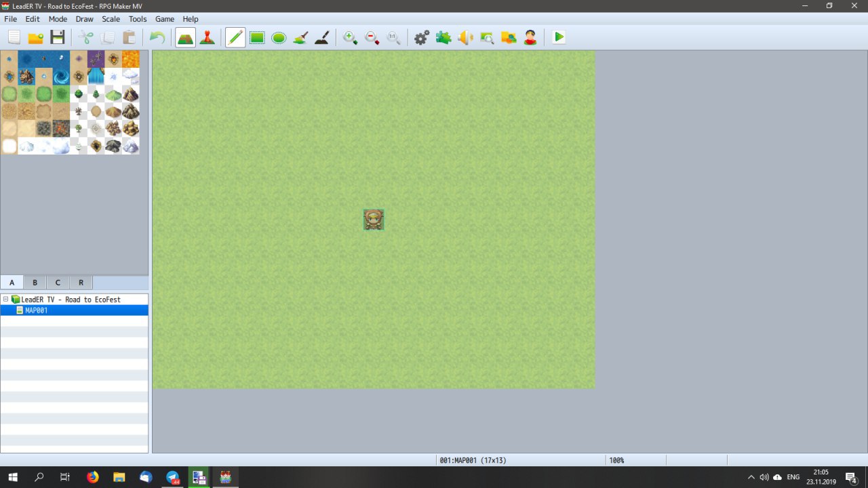Pick the cracked lava rock tile
This screenshot has width=868, height=488.
tap(61, 128)
